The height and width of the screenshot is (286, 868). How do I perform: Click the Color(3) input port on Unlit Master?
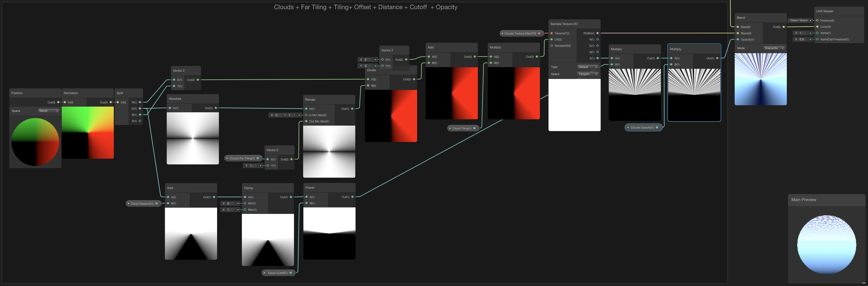(817, 27)
